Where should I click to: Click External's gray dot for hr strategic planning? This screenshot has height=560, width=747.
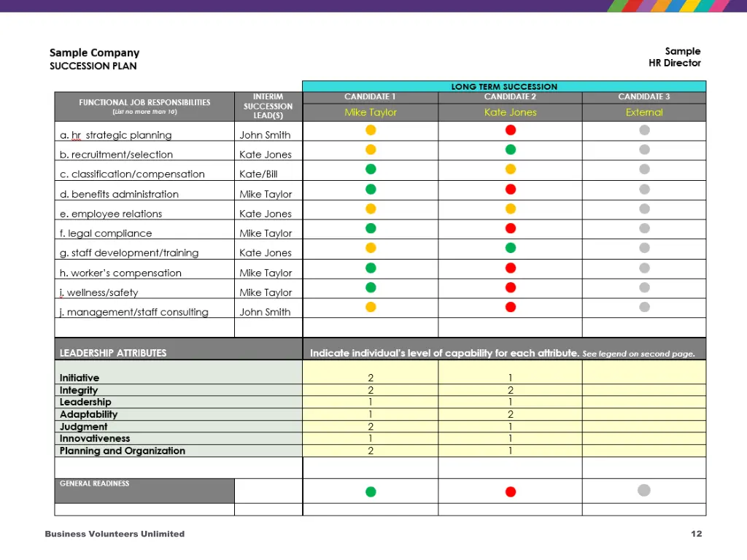pyautogui.click(x=645, y=130)
